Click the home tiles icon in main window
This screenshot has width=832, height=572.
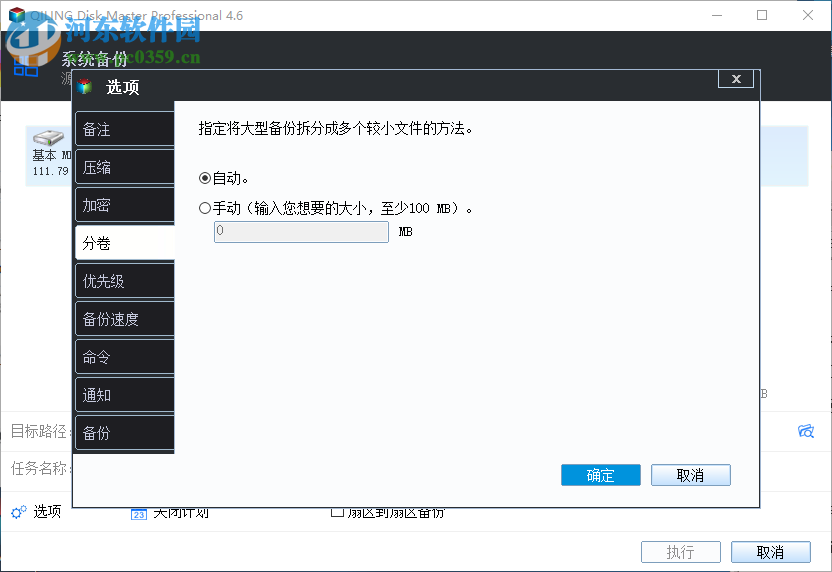point(25,67)
